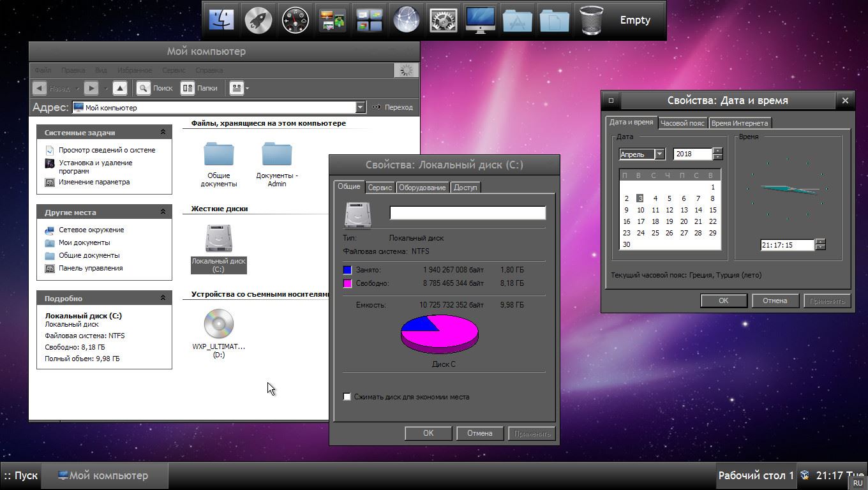Click Отмена in the disk properties dialog
Screen dimensions: 868x490
(479, 433)
